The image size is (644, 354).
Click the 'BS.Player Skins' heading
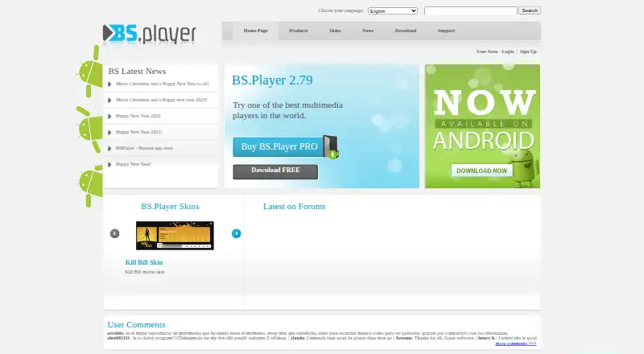pos(170,207)
